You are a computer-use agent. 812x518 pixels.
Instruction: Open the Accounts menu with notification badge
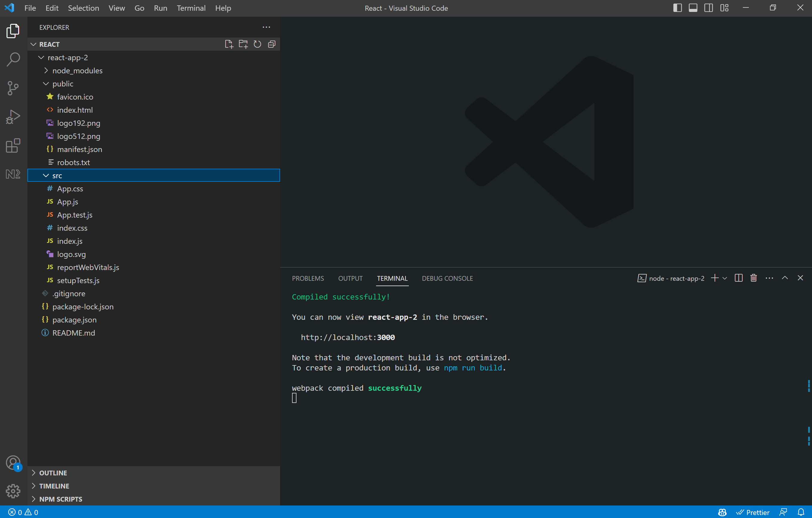(13, 463)
